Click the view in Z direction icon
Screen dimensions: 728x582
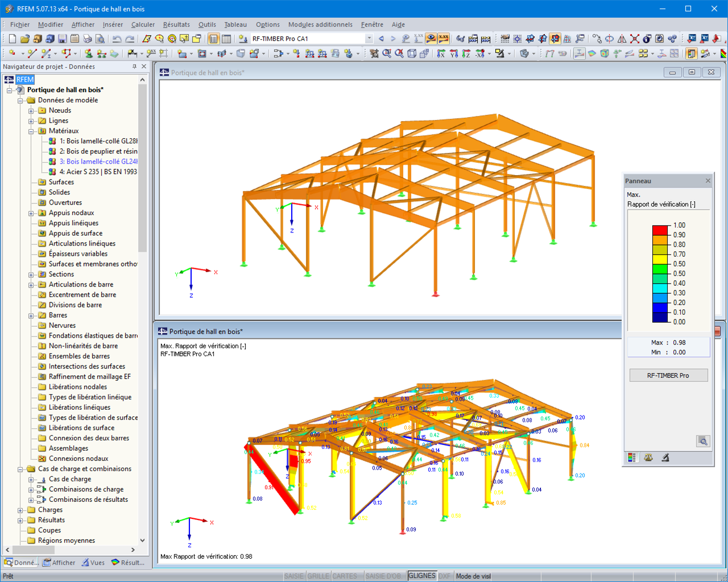pyautogui.click(x=466, y=53)
